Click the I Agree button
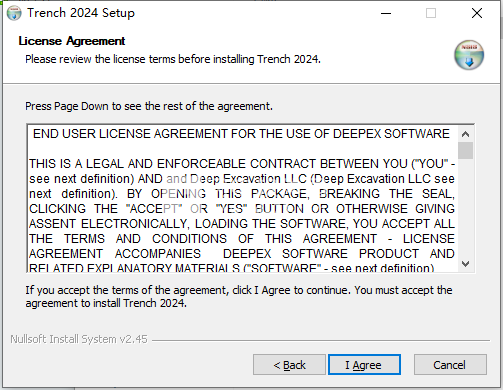The height and width of the screenshot is (390, 503). click(364, 365)
